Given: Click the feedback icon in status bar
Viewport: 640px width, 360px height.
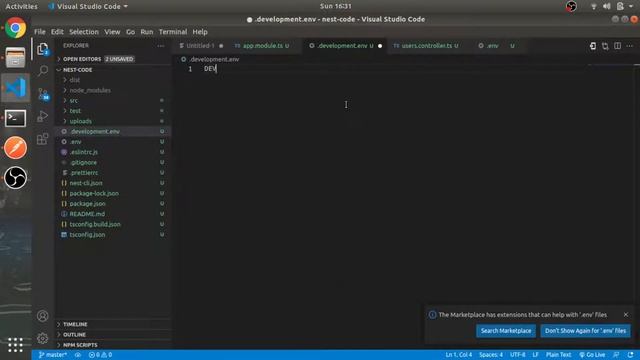Looking at the screenshot, I should pos(616,355).
